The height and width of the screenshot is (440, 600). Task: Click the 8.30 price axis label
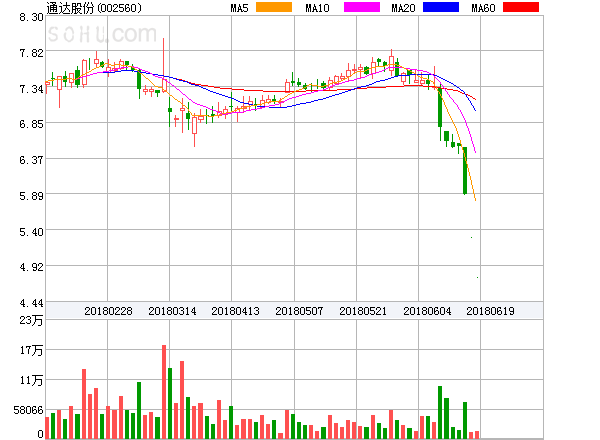(31, 17)
